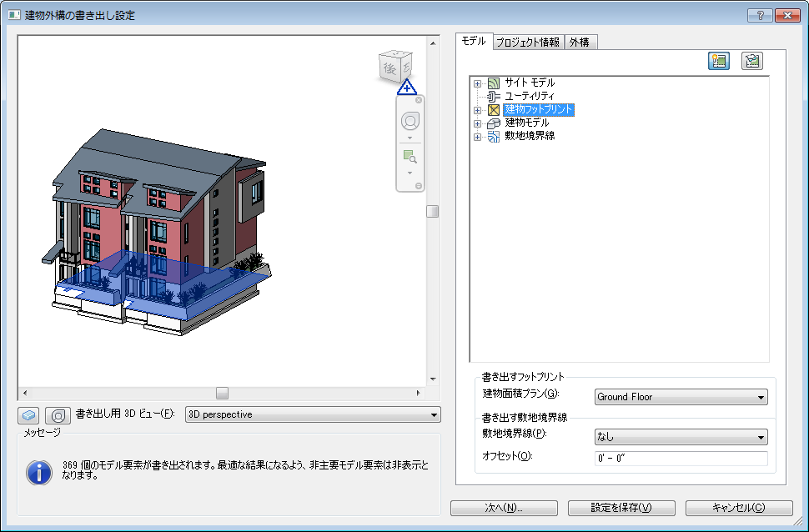This screenshot has width=809, height=532.
Task: Click the 3D box view icon
Action: click(28, 415)
